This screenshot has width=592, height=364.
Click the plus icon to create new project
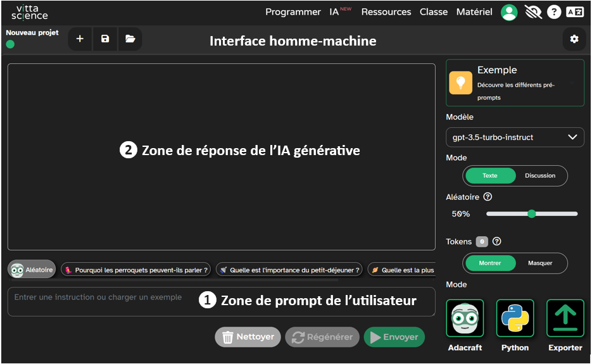coord(80,39)
